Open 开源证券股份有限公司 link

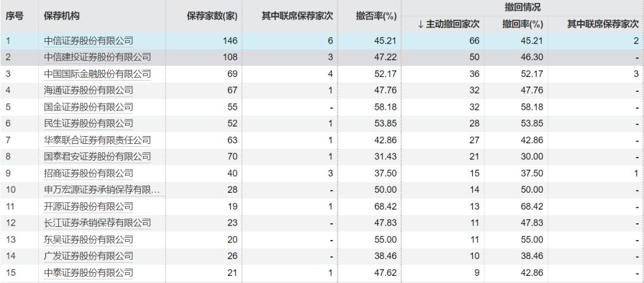(x=89, y=207)
